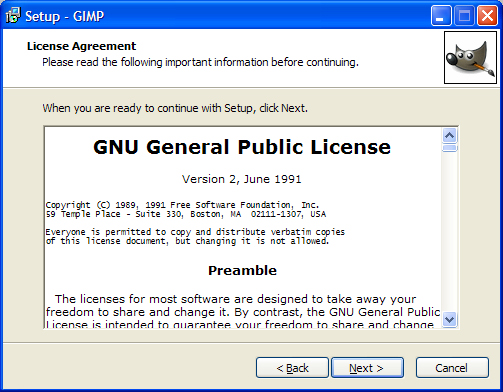The width and height of the screenshot is (503, 392).
Task: Click the 'freedom to share and change it' line
Action: (243, 312)
